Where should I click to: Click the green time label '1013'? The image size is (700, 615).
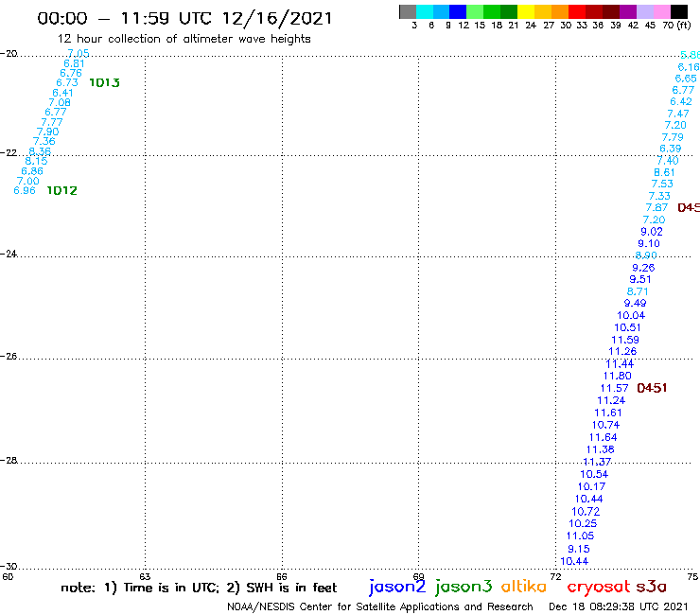(104, 82)
